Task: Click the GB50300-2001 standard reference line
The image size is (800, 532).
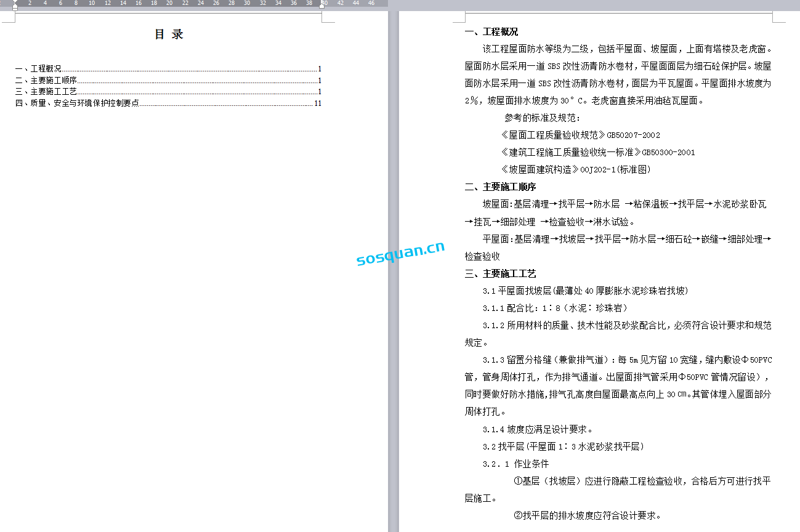Action: tap(598, 152)
